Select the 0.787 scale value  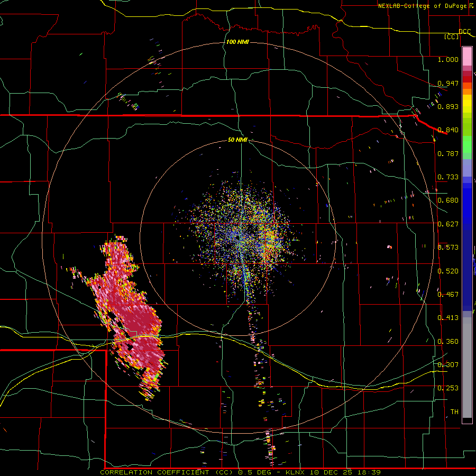click(448, 153)
